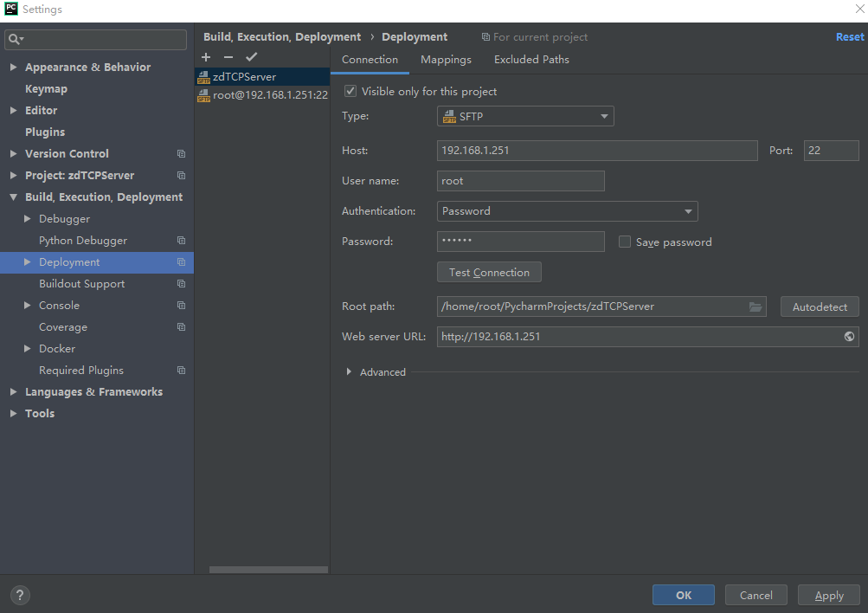Click folder browse icon in Root path
Viewport: 868px width, 613px height.
755,306
